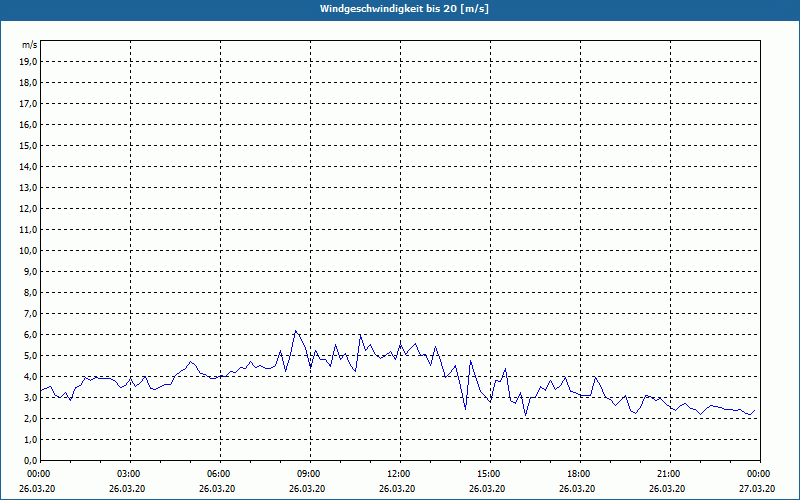800x500 pixels.
Task: Click the '26.03.20' date under 03:00
Action: click(x=127, y=489)
